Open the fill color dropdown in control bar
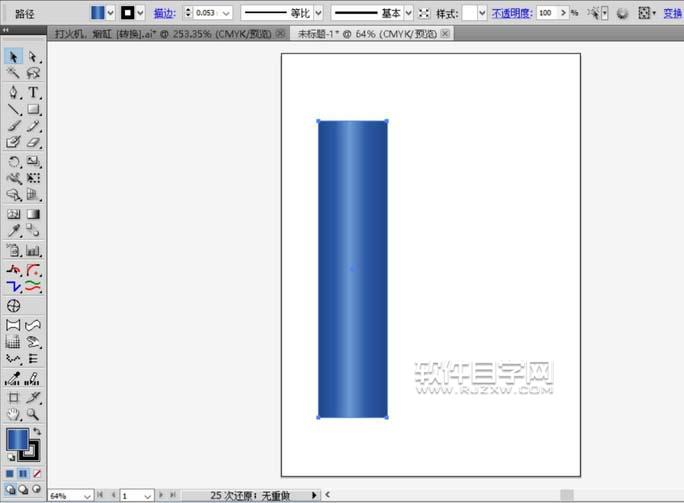Screen dimensions: 684x503 point(110,13)
